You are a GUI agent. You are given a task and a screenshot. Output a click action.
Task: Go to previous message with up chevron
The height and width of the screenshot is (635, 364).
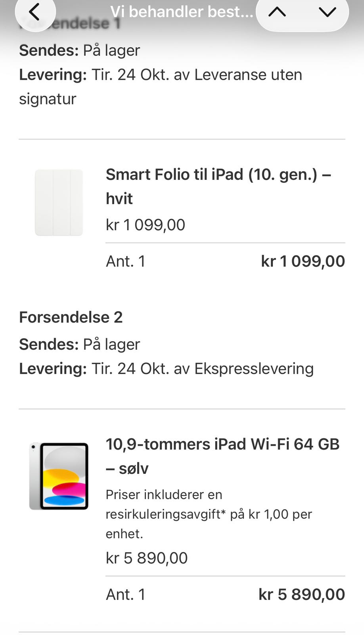pos(277,12)
